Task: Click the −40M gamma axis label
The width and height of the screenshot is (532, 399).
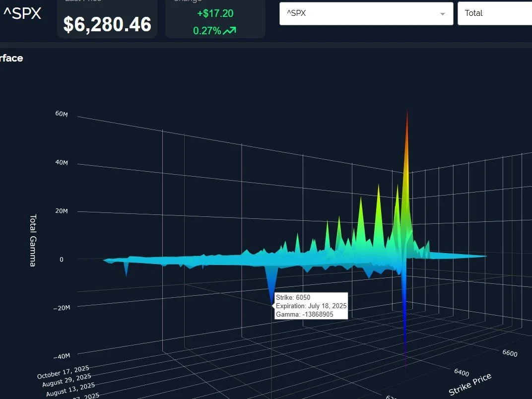Action: (x=62, y=356)
